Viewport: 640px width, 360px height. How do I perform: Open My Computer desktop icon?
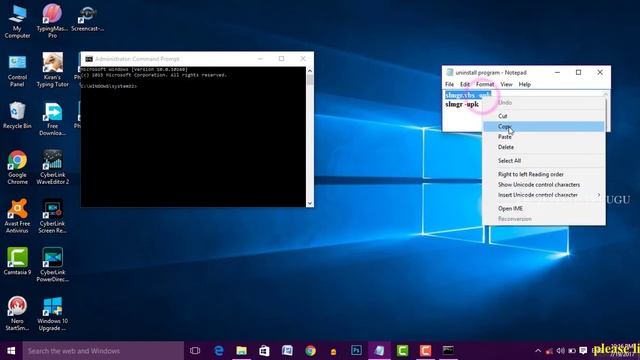tap(17, 22)
